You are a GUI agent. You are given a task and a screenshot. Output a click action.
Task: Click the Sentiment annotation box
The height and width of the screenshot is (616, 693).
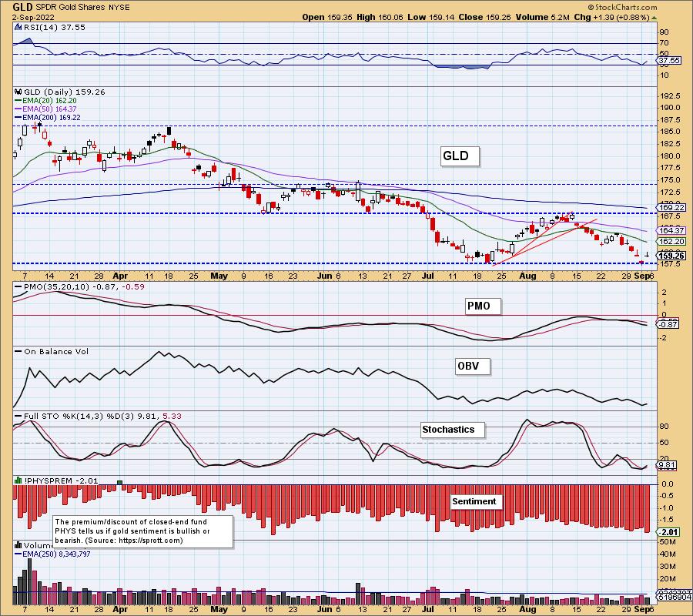[477, 501]
